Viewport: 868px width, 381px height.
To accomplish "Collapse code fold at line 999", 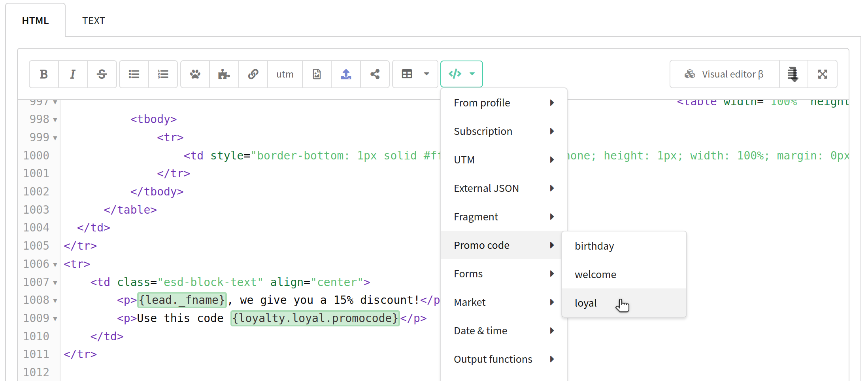I will click(55, 138).
